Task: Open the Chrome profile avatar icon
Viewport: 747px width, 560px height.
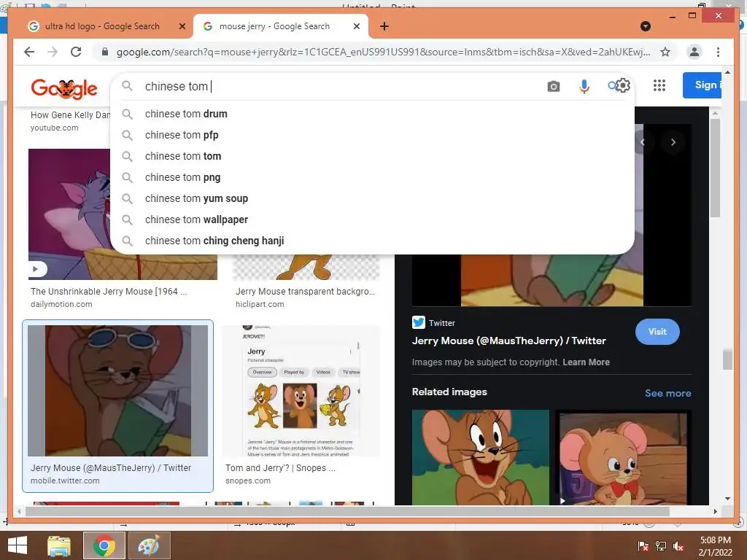Action: tap(694, 52)
